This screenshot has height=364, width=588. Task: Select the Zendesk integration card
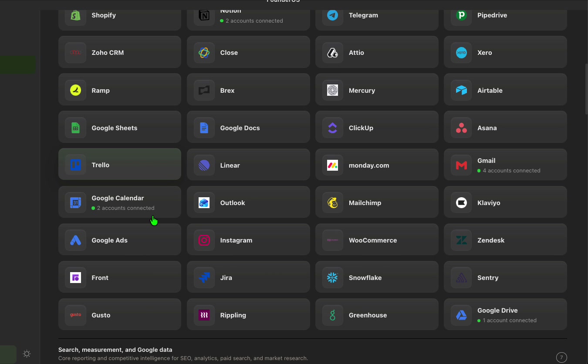click(x=505, y=239)
